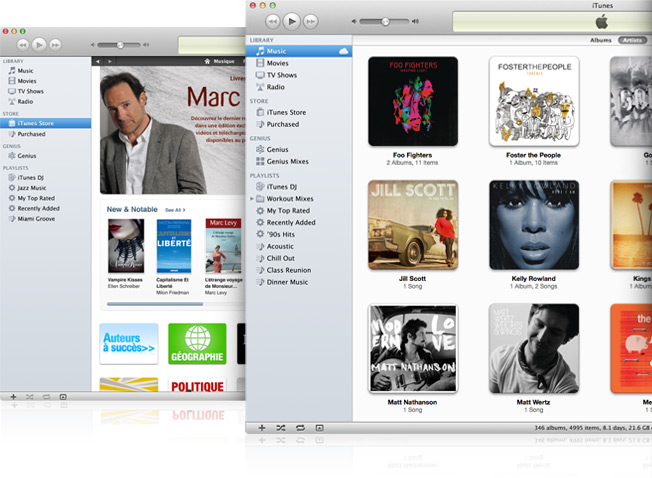The width and height of the screenshot is (652, 478).
Task: Play music in the front iTunes window
Action: (x=292, y=21)
